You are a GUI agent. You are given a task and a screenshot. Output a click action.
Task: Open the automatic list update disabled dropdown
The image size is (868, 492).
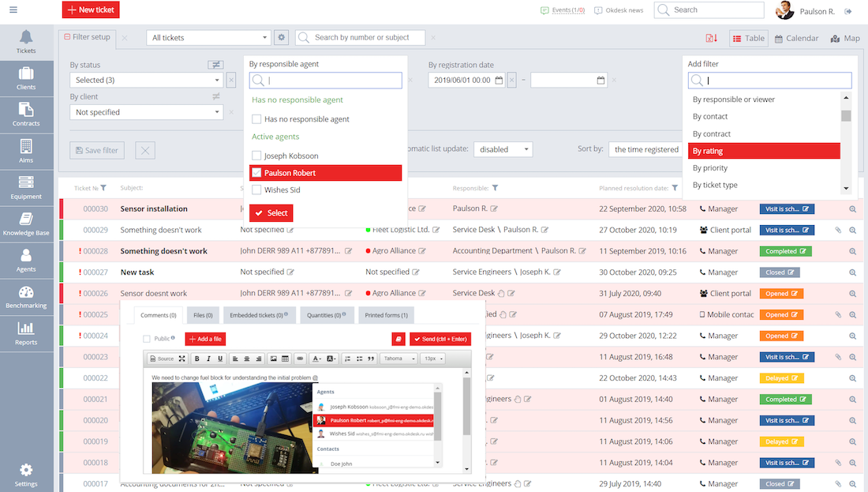[x=503, y=149]
